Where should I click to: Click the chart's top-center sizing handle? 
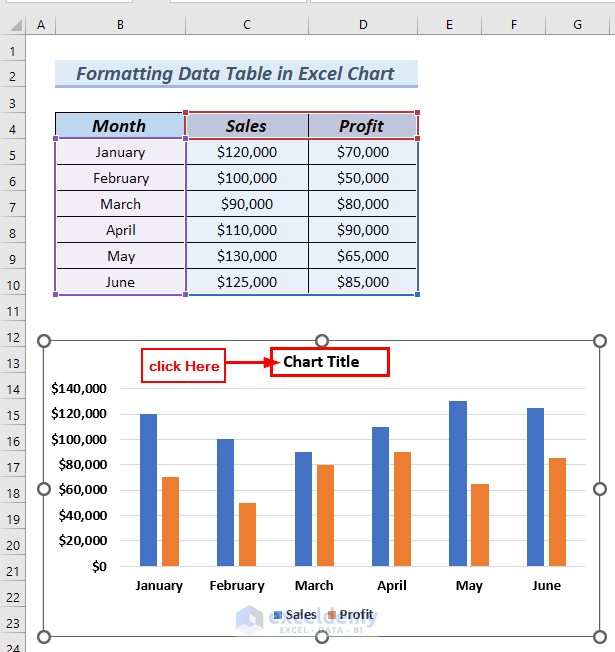point(322,341)
